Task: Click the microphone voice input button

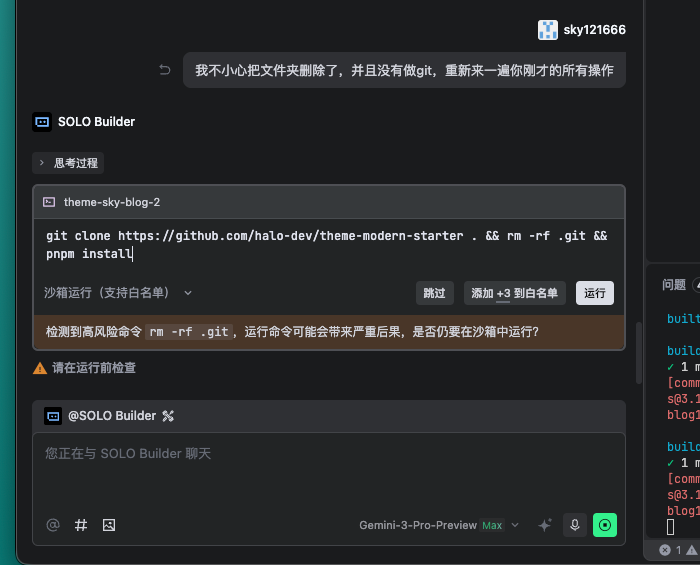Action: 574,525
